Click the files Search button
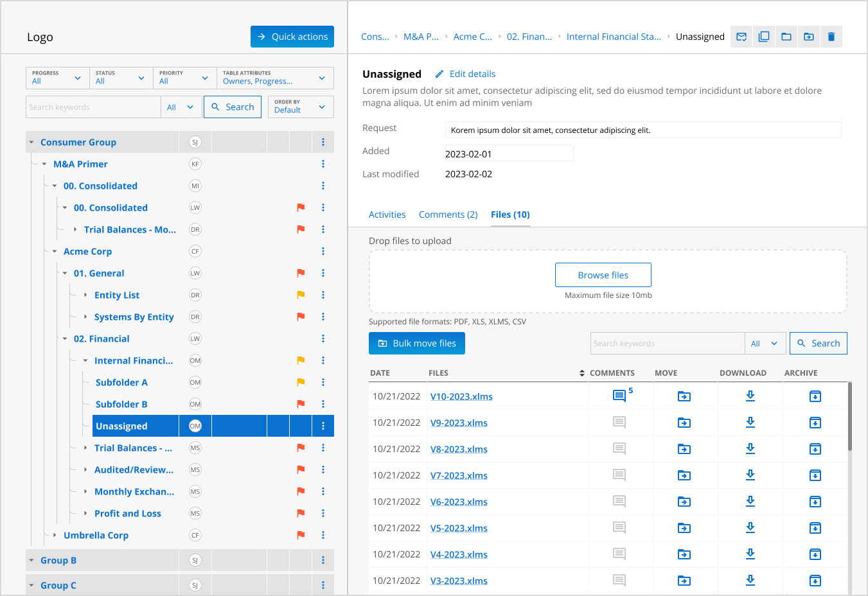 [x=819, y=344]
